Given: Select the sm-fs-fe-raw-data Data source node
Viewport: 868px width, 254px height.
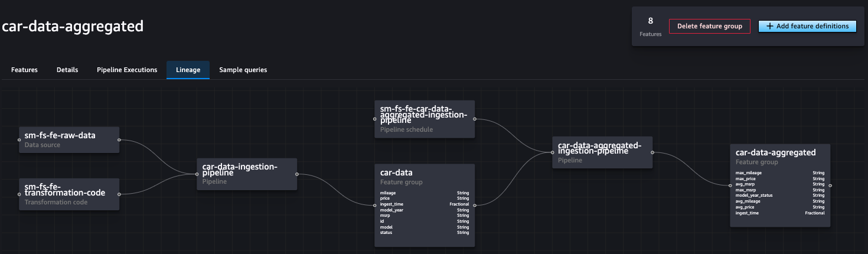Looking at the screenshot, I should (69, 139).
